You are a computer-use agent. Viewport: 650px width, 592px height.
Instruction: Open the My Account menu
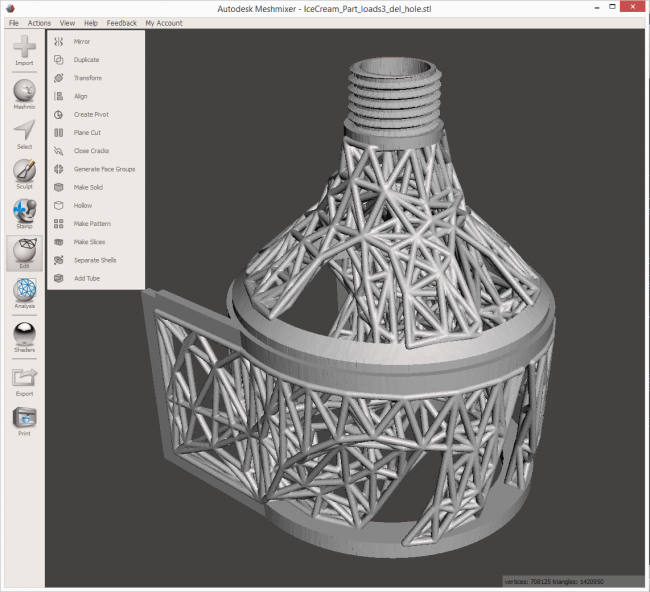click(x=164, y=23)
